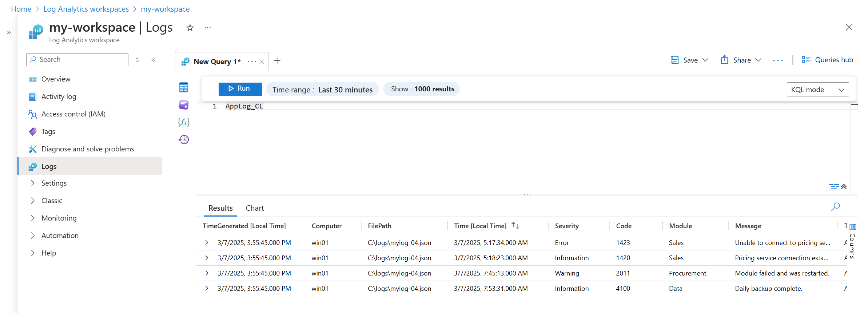Change Show 1000 results limit
Image resolution: width=868 pixels, height=313 pixels.
[x=422, y=89]
